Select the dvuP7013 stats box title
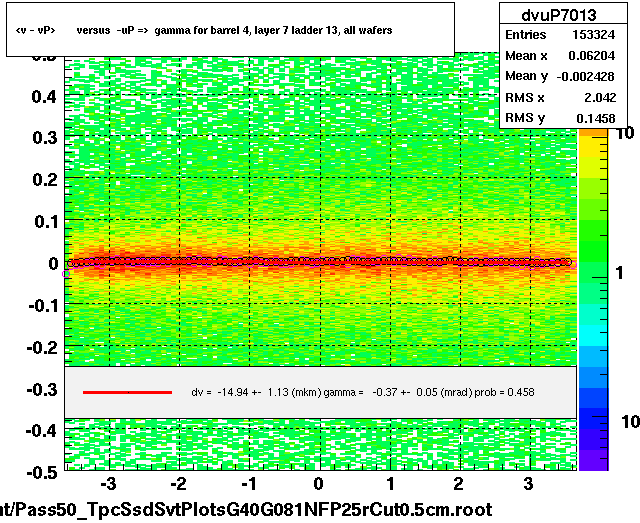The width and height of the screenshot is (640, 523). pos(559,15)
